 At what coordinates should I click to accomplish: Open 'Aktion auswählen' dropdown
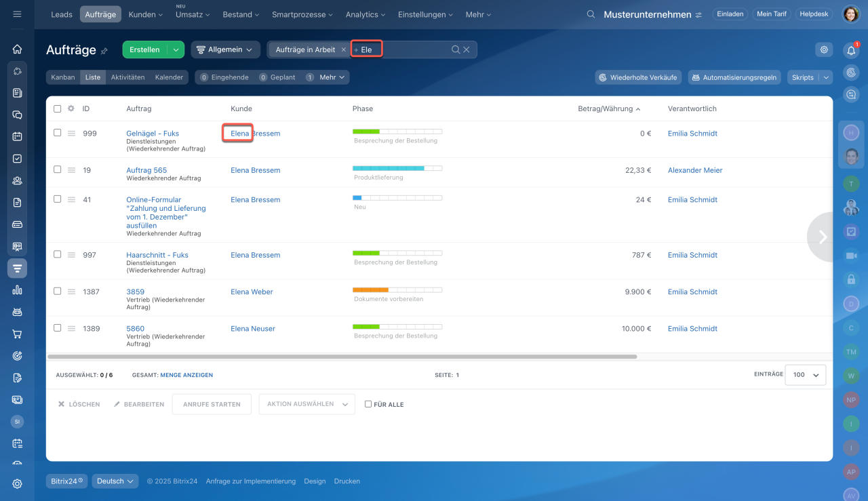[x=307, y=404]
